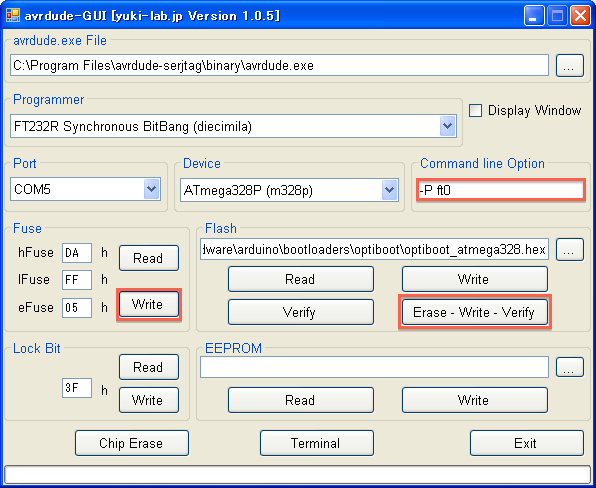Open the Programmer dropdown list
596x488 pixels.
(447, 126)
